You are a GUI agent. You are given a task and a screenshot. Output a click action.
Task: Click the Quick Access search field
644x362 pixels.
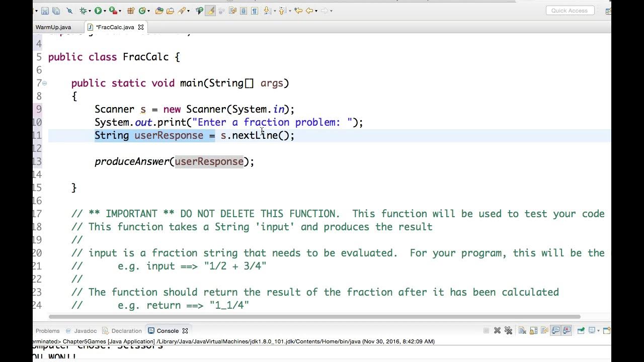click(570, 11)
